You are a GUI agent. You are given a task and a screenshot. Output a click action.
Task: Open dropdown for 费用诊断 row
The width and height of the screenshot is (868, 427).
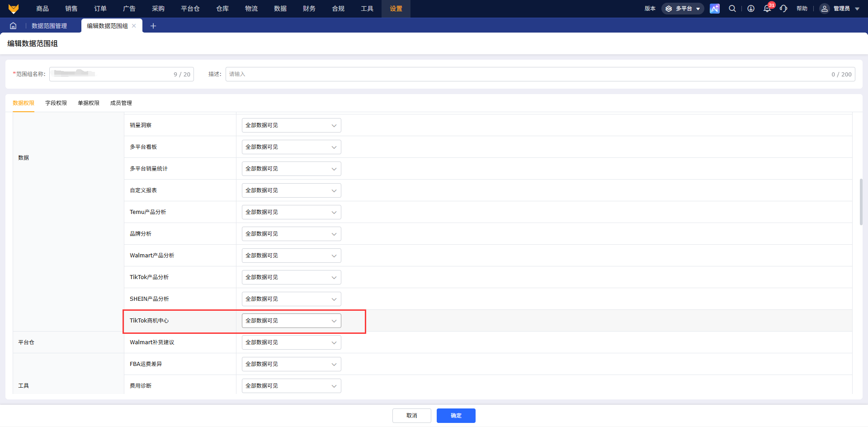click(x=292, y=386)
